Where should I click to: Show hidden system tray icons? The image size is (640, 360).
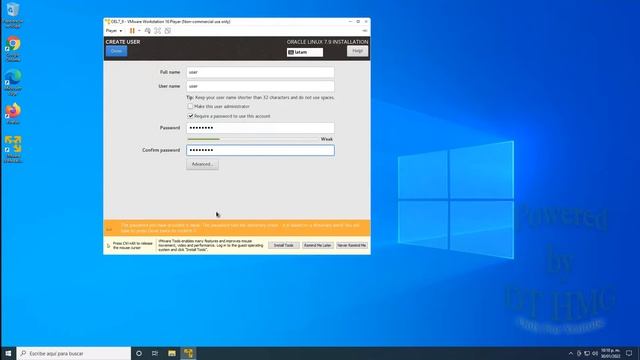pos(571,353)
